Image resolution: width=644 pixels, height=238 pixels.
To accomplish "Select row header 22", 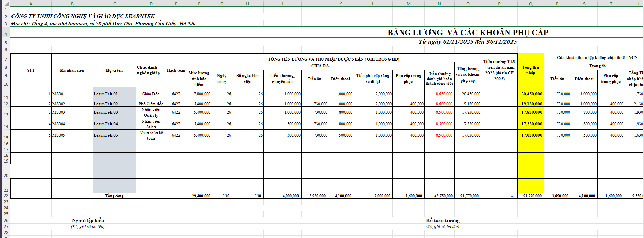I will tap(6, 196).
